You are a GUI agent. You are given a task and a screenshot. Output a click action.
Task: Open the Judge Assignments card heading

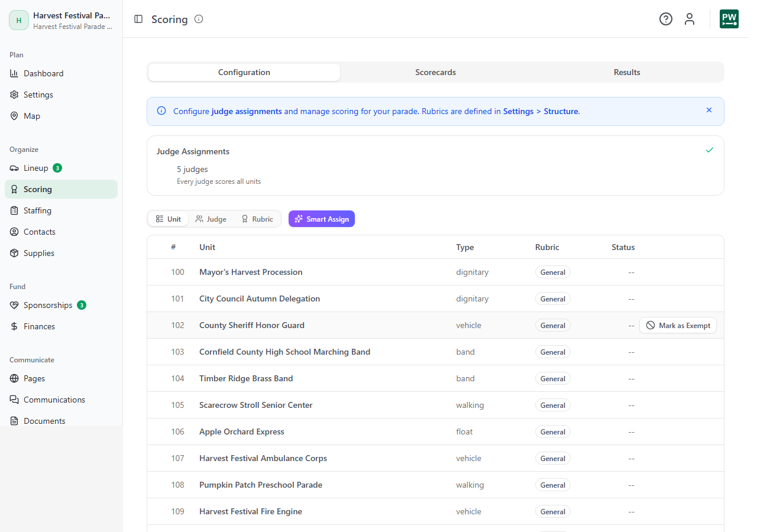point(193,151)
